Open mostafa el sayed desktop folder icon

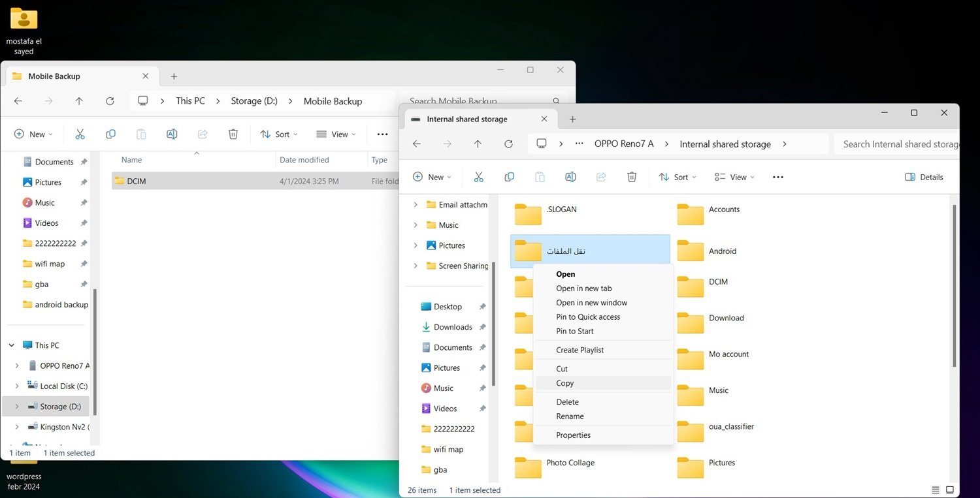point(24,31)
